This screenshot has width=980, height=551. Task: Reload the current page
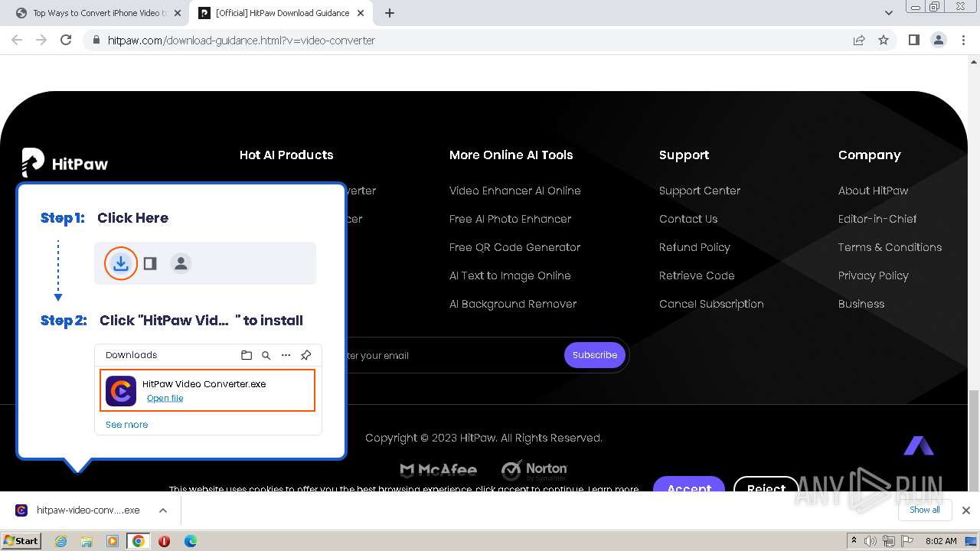(x=66, y=40)
